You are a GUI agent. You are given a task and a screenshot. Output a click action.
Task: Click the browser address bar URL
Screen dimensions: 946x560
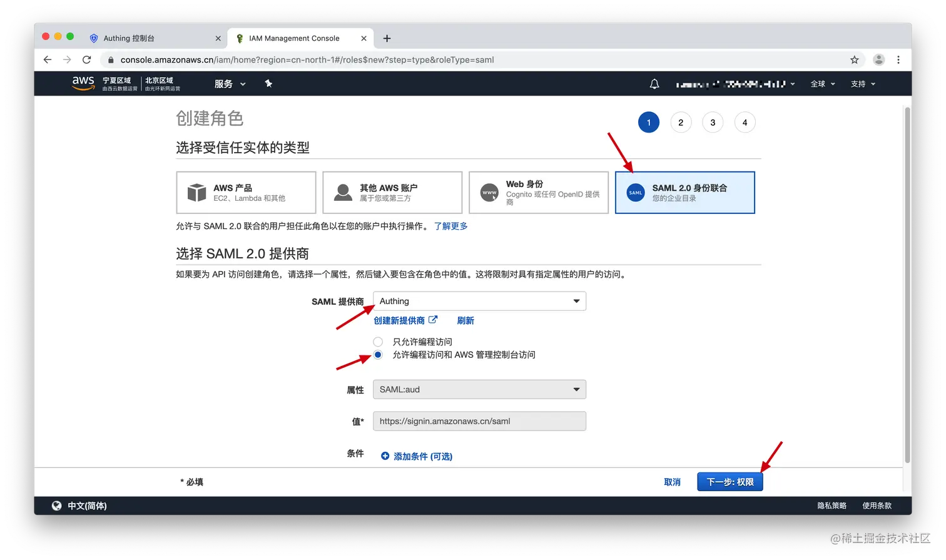point(307,60)
